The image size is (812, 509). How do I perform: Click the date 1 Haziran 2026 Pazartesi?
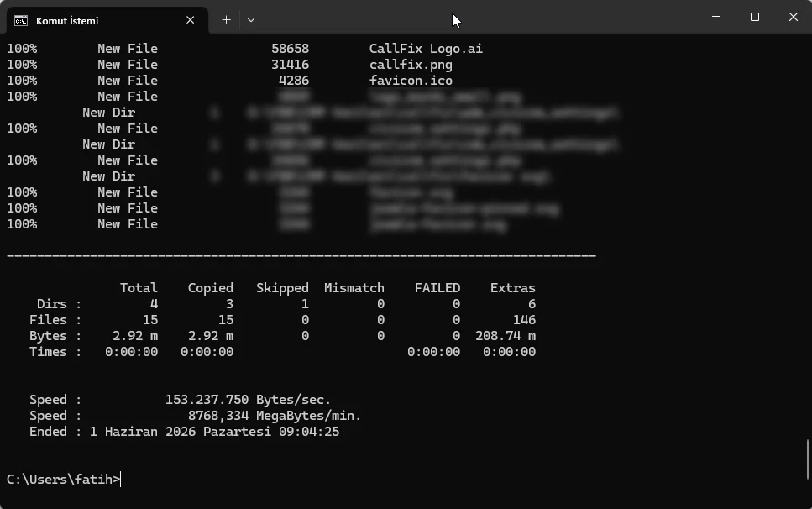[x=180, y=432]
